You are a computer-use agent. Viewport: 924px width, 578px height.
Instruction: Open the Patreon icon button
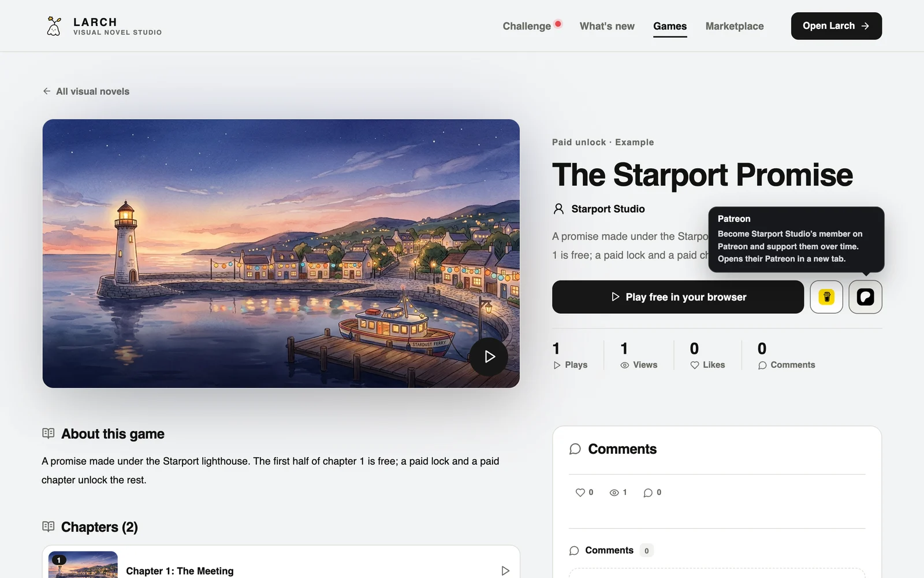(x=865, y=297)
